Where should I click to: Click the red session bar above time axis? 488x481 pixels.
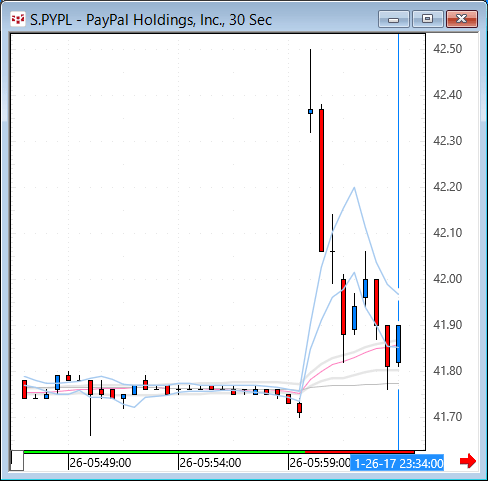click(x=360, y=452)
